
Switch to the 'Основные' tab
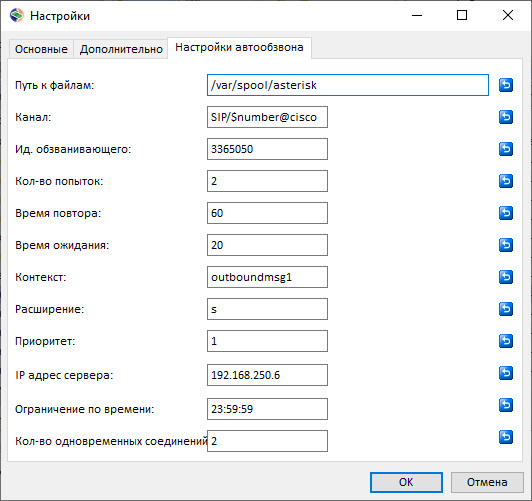[41, 49]
